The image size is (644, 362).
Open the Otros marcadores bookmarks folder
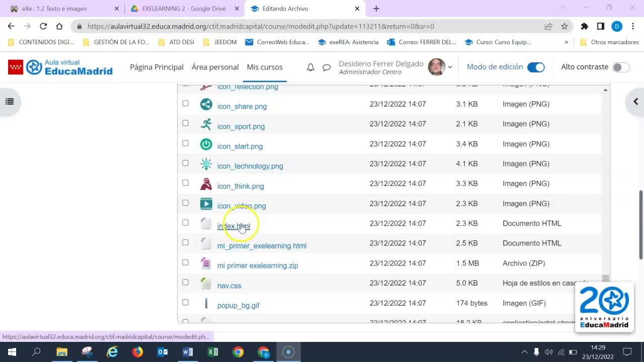(x=609, y=42)
